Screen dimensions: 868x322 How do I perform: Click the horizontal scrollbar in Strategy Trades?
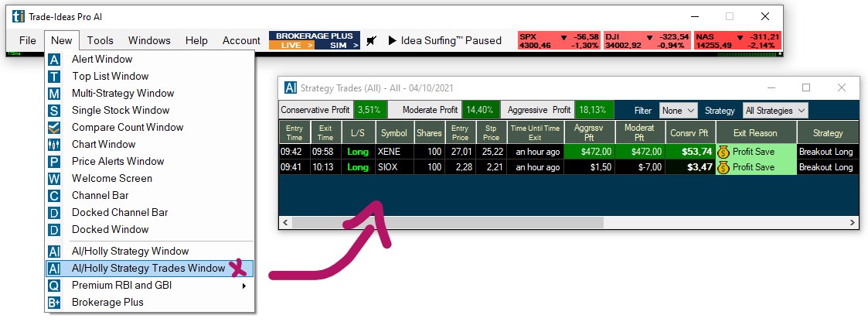(x=447, y=222)
